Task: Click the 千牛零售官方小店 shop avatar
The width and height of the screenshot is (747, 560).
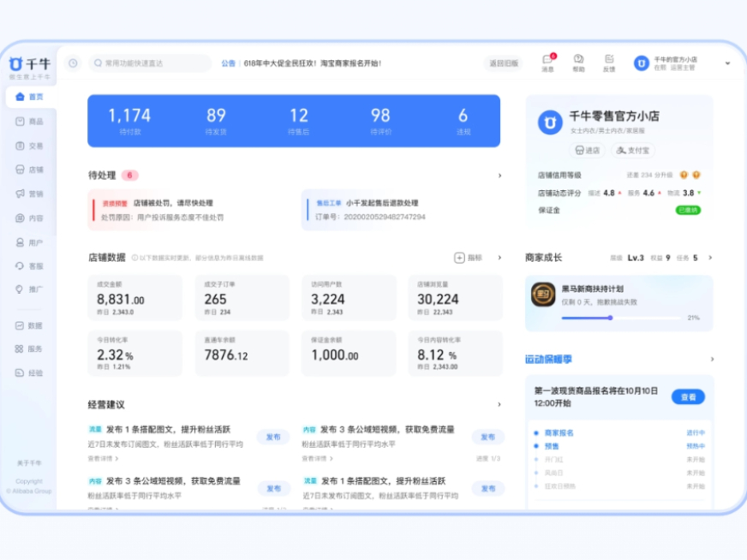Action: [550, 122]
